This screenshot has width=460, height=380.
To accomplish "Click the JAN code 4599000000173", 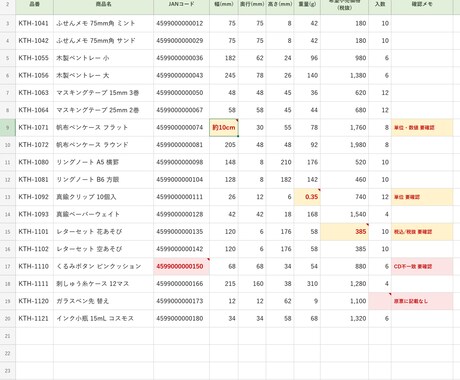I will [181, 301].
